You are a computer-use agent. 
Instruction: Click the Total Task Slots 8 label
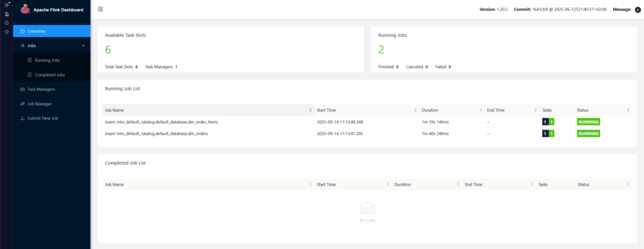point(121,67)
